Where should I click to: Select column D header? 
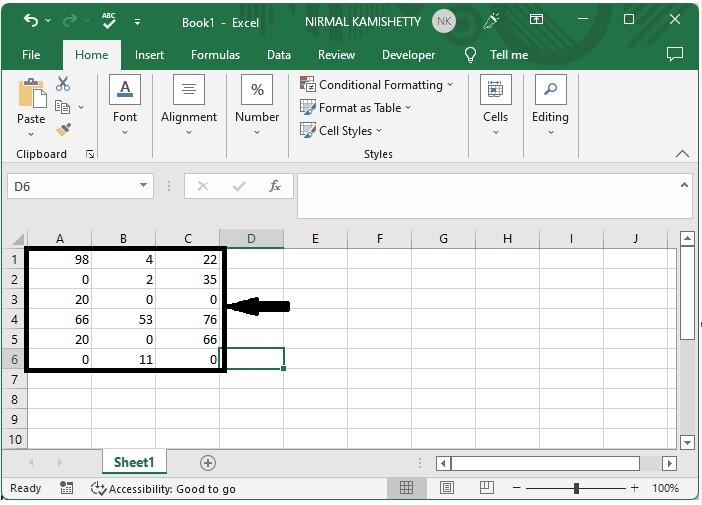pyautogui.click(x=251, y=239)
